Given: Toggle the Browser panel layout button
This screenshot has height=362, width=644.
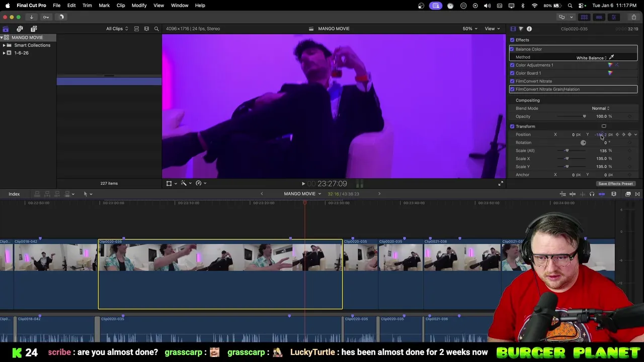Looking at the screenshot, I should (584, 17).
